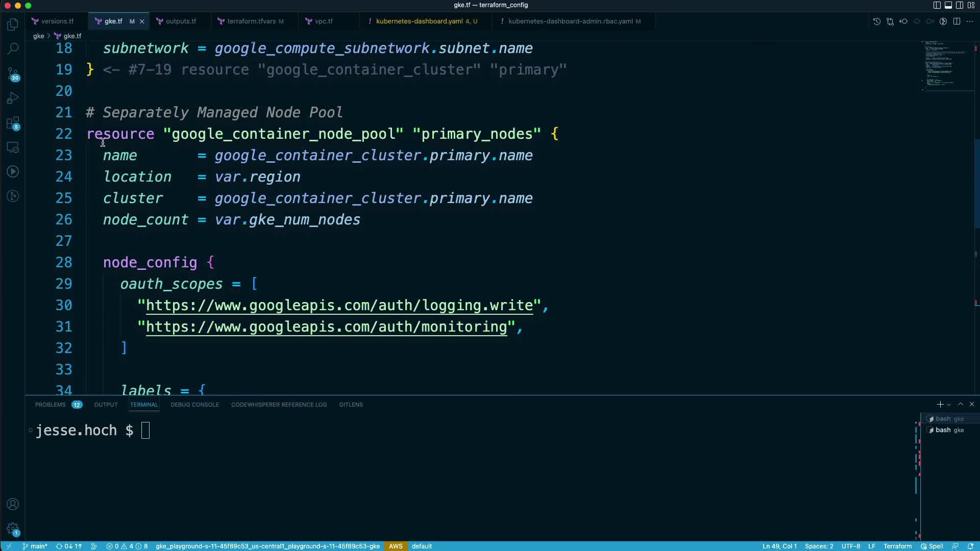This screenshot has height=551, width=980.
Task: Open the Manage settings gear icon
Action: (13, 529)
